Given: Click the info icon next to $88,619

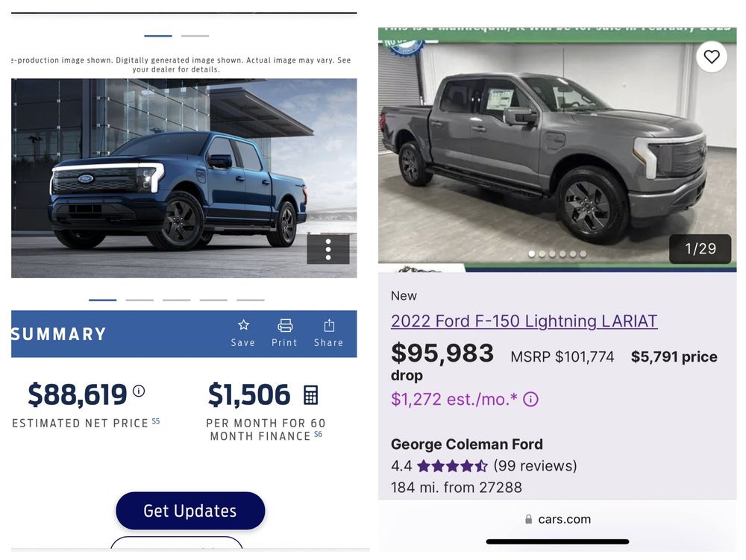Looking at the screenshot, I should (x=139, y=389).
